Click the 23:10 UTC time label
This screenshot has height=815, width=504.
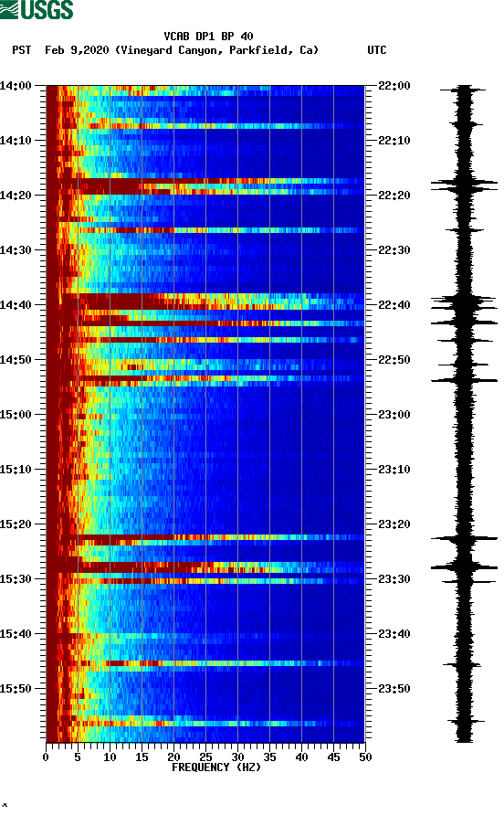tap(394, 470)
